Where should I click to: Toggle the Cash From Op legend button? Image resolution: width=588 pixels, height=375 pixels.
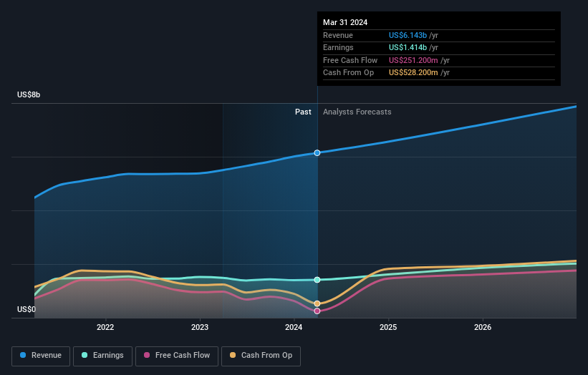261,356
